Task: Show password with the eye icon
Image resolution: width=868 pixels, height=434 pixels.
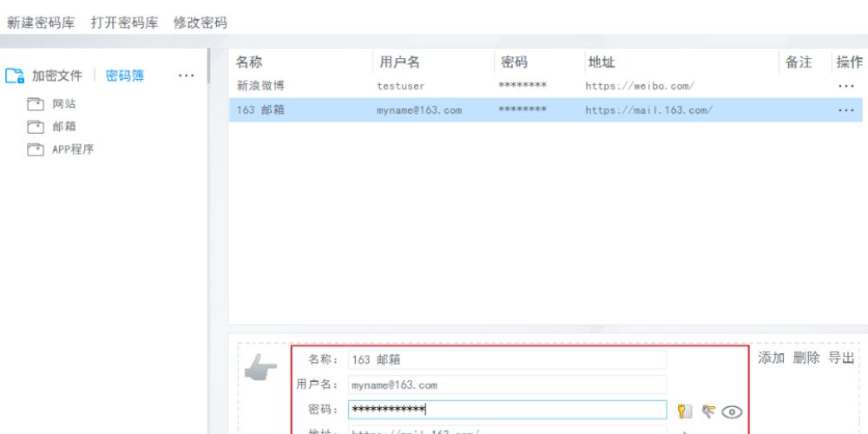Action: pyautogui.click(x=732, y=411)
